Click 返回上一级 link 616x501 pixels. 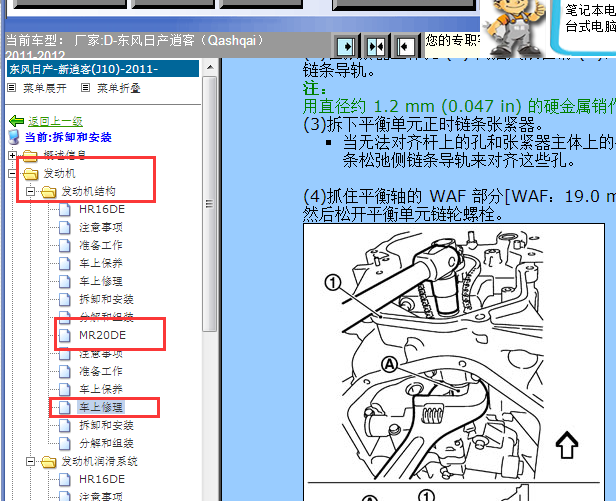55,121
